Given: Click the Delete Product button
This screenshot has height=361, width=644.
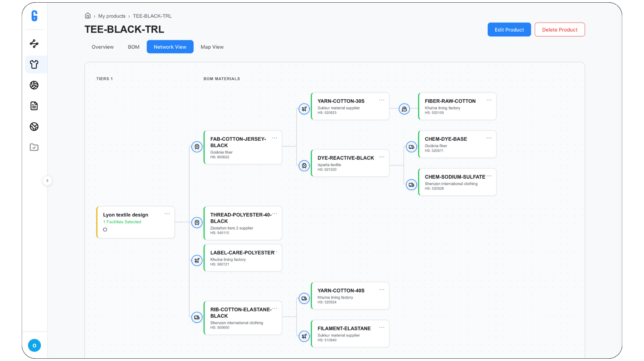Looking at the screenshot, I should click(x=560, y=30).
